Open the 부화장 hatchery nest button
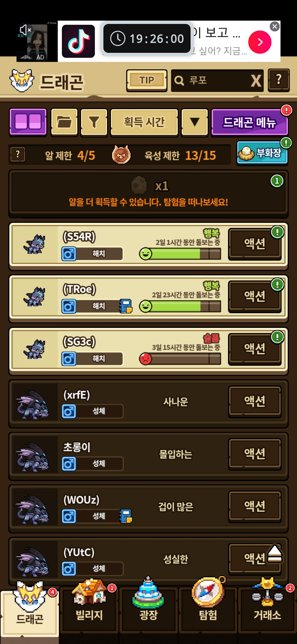 tap(262, 153)
